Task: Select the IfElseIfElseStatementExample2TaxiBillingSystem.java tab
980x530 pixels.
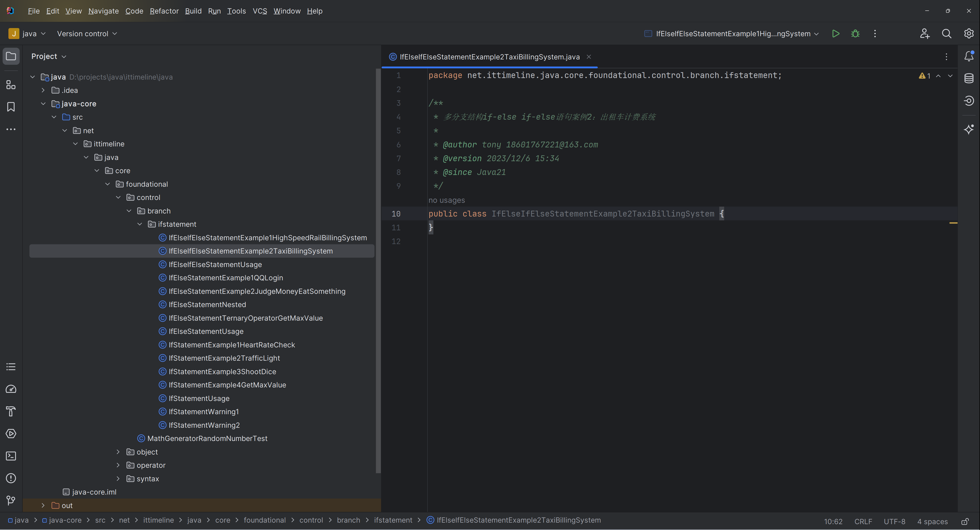Action: [489, 57]
